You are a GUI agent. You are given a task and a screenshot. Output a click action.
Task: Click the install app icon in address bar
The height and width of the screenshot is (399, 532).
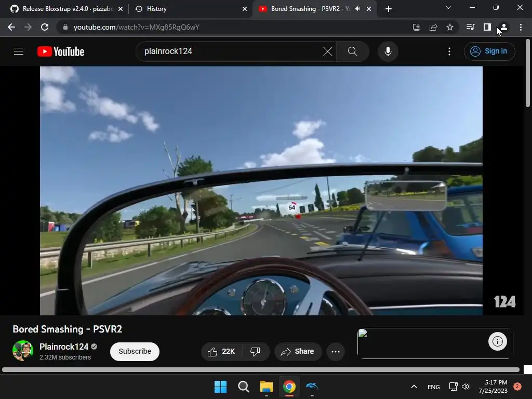click(x=416, y=27)
